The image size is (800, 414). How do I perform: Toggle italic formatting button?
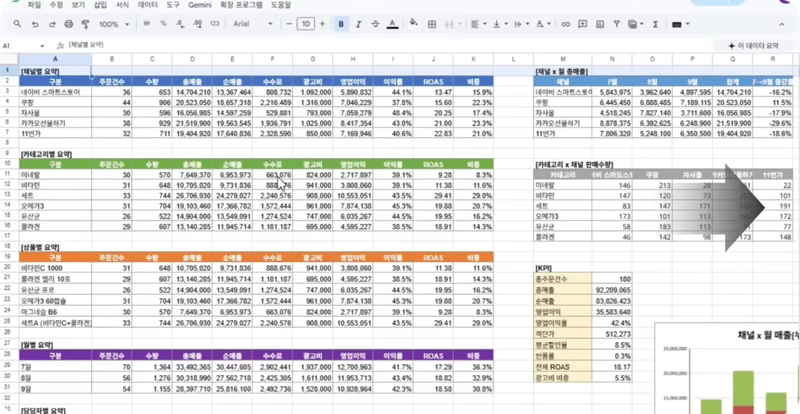coord(358,24)
